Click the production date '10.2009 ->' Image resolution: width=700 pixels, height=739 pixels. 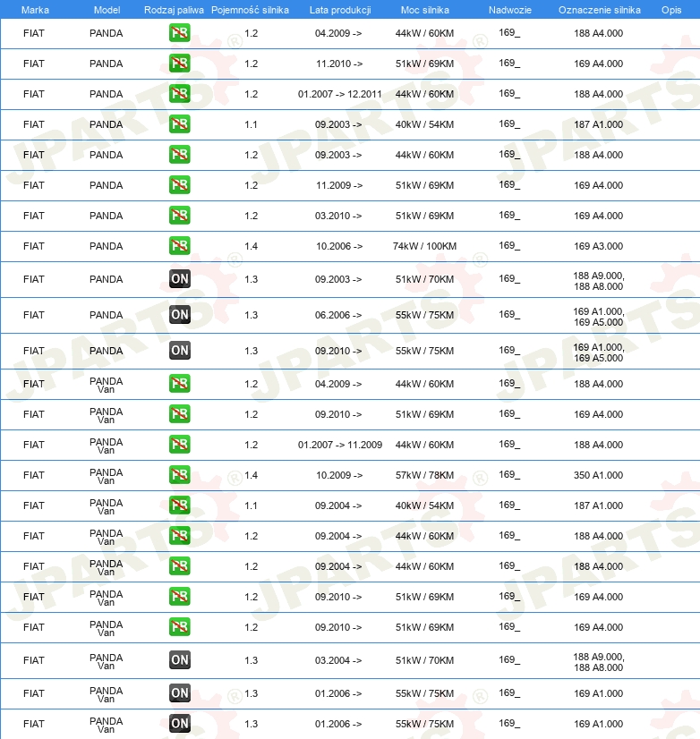click(339, 475)
